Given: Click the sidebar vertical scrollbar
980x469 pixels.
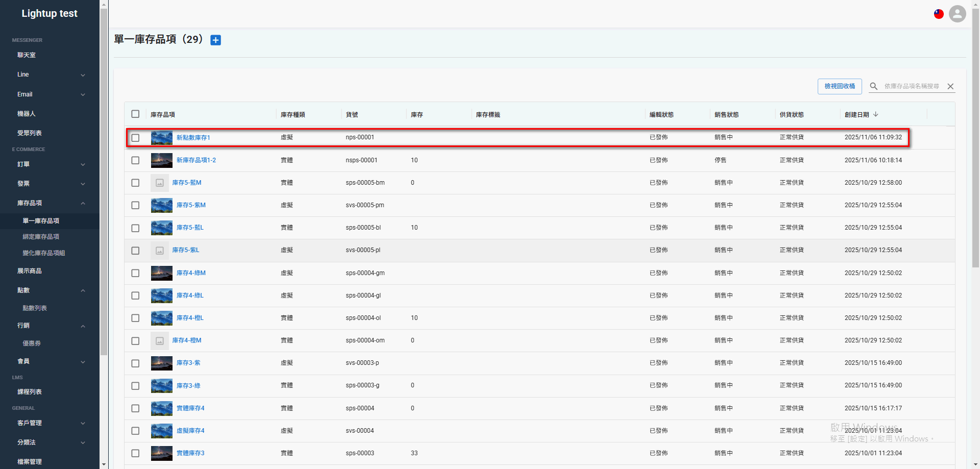Looking at the screenshot, I should (x=104, y=181).
